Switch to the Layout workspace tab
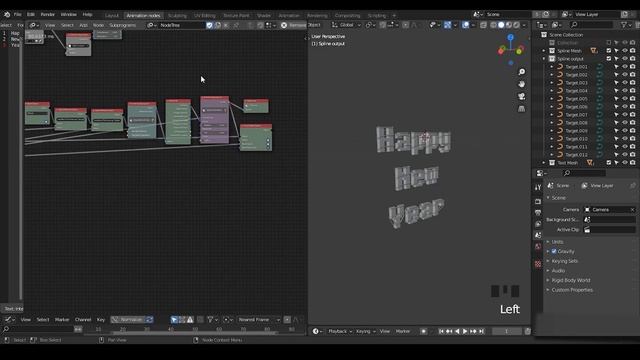Viewport: 640px width, 360px height. (111, 16)
